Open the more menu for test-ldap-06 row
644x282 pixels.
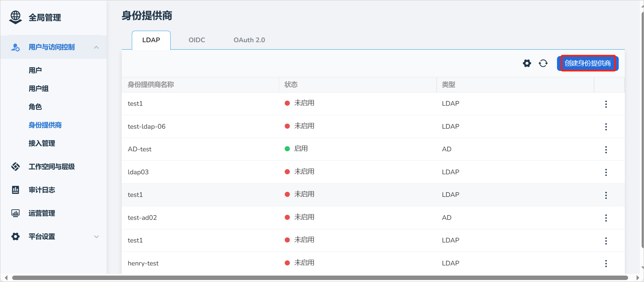pos(606,127)
